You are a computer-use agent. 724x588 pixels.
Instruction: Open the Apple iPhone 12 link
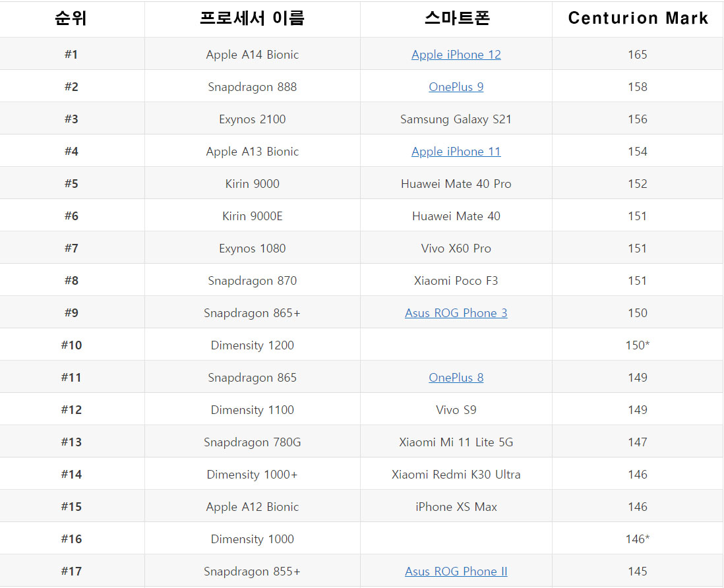456,55
